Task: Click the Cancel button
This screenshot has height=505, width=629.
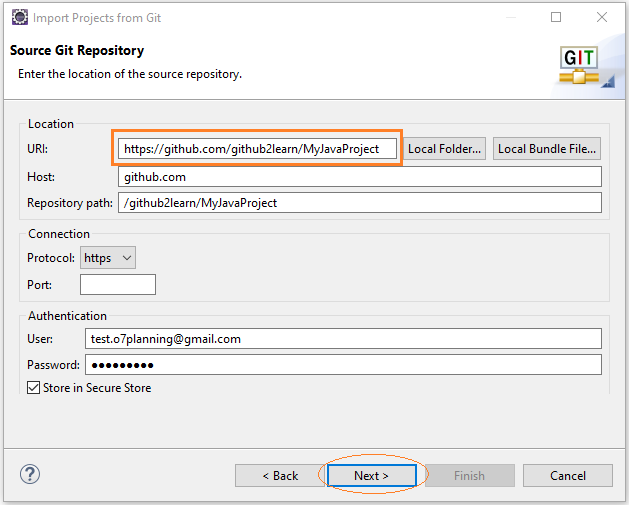Action: pos(568,476)
